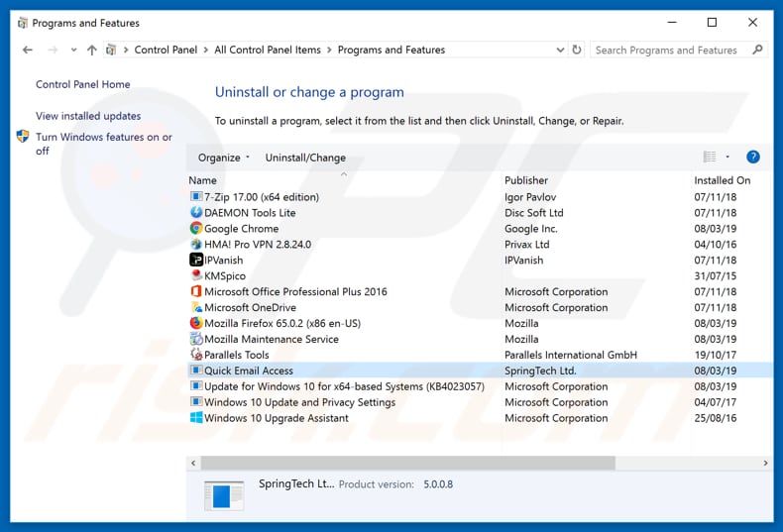Go up one level with up arrow
Viewport: 783px width, 532px height.
point(92,50)
